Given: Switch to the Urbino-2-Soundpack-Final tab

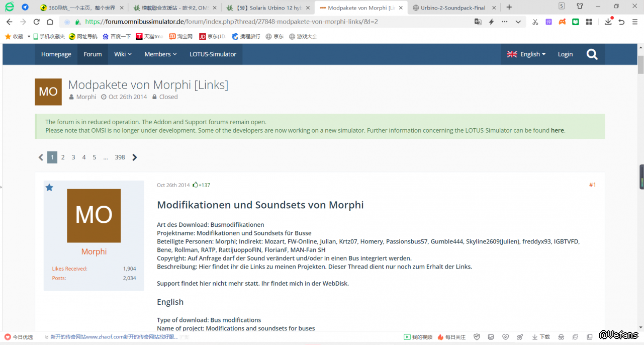Looking at the screenshot, I should 452,8.
